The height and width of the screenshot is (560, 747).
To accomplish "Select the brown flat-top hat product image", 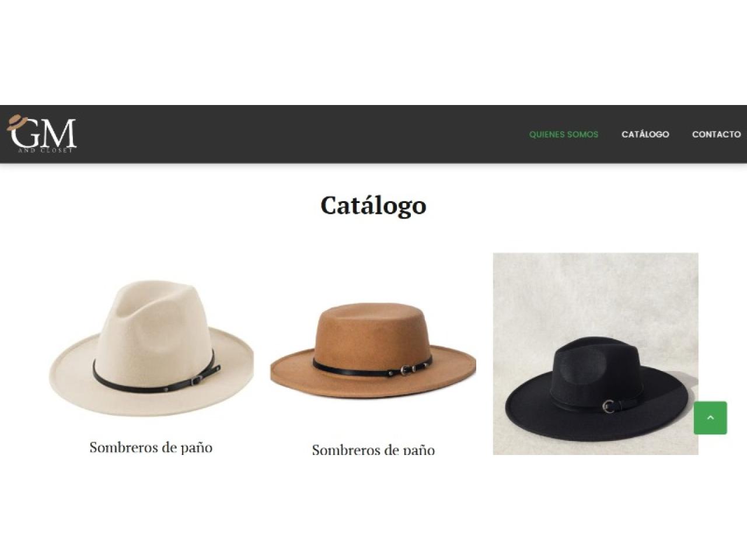I will click(x=373, y=350).
